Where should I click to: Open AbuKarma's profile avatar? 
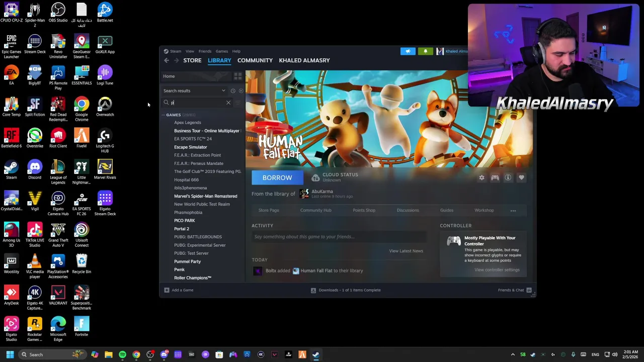click(304, 194)
